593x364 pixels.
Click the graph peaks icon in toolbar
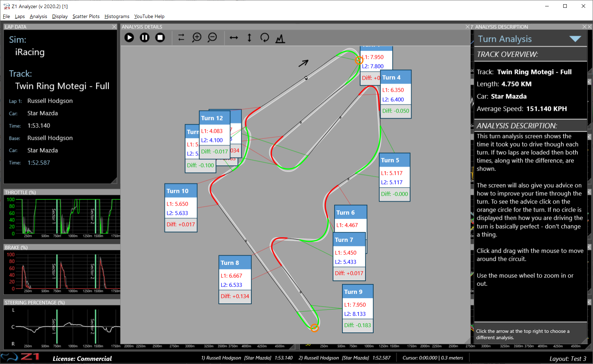pos(280,38)
